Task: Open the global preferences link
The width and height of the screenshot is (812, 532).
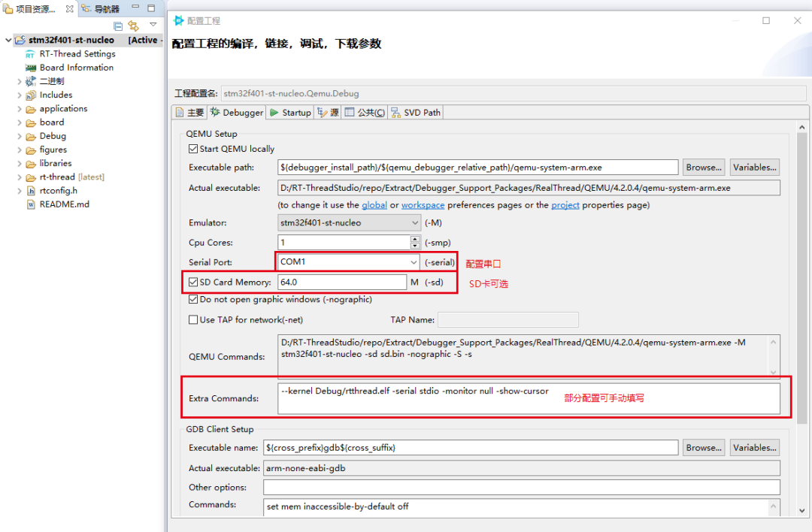Action: (374, 205)
